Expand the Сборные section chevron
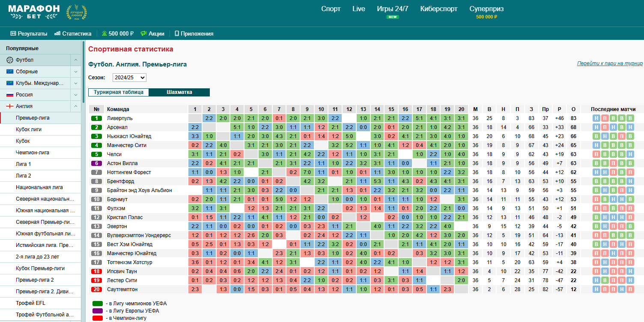 (75, 72)
